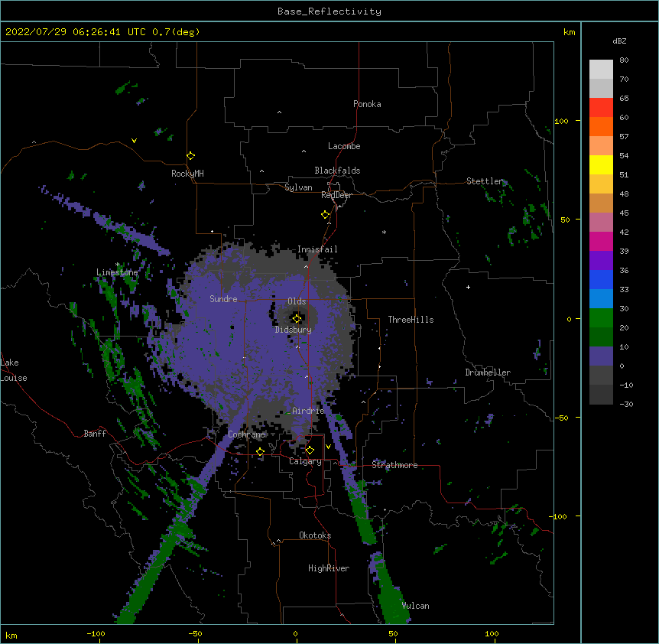Click the Innisfail town label
Viewport: 659px width, 644px height.
pyautogui.click(x=317, y=249)
